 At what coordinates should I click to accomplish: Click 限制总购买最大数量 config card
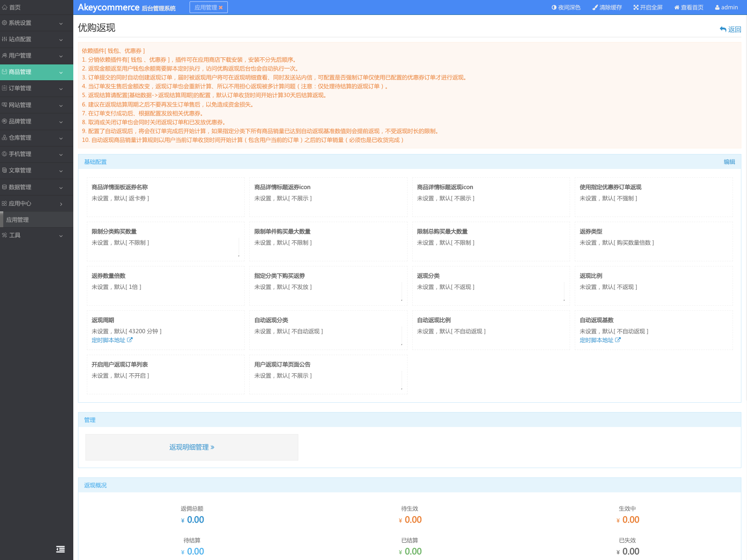(491, 241)
